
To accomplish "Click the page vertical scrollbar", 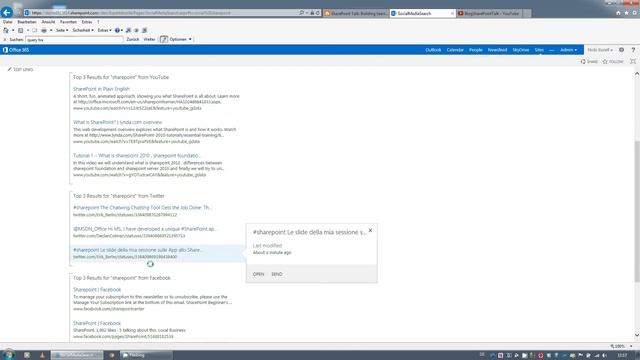I will click(637, 211).
